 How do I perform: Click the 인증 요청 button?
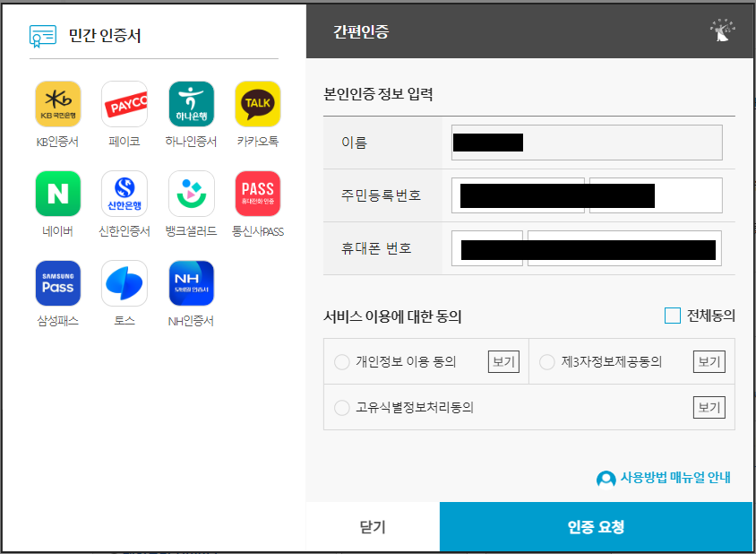coord(596,526)
